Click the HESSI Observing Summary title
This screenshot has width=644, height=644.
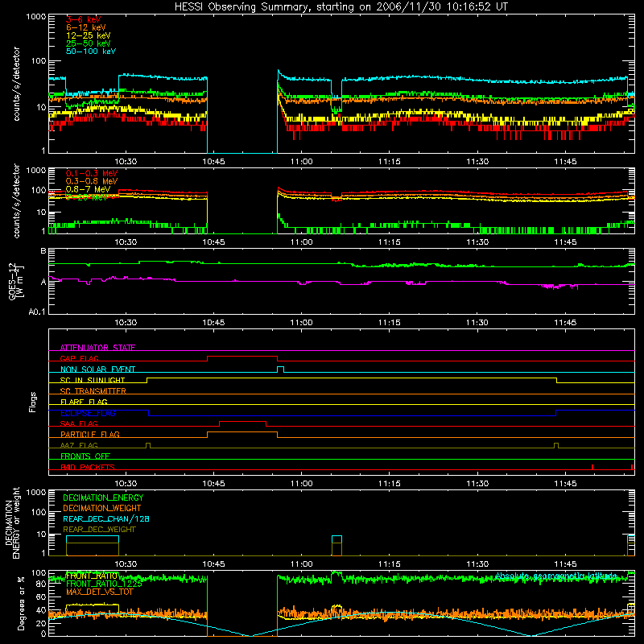click(341, 7)
